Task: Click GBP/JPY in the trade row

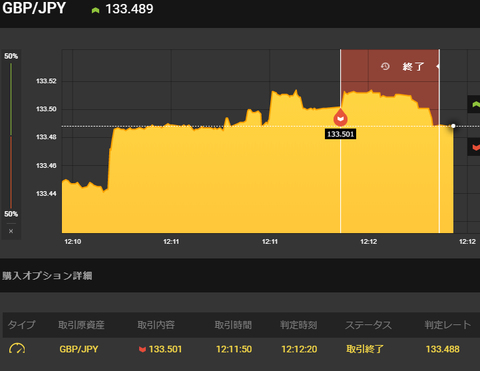Action: tap(79, 349)
